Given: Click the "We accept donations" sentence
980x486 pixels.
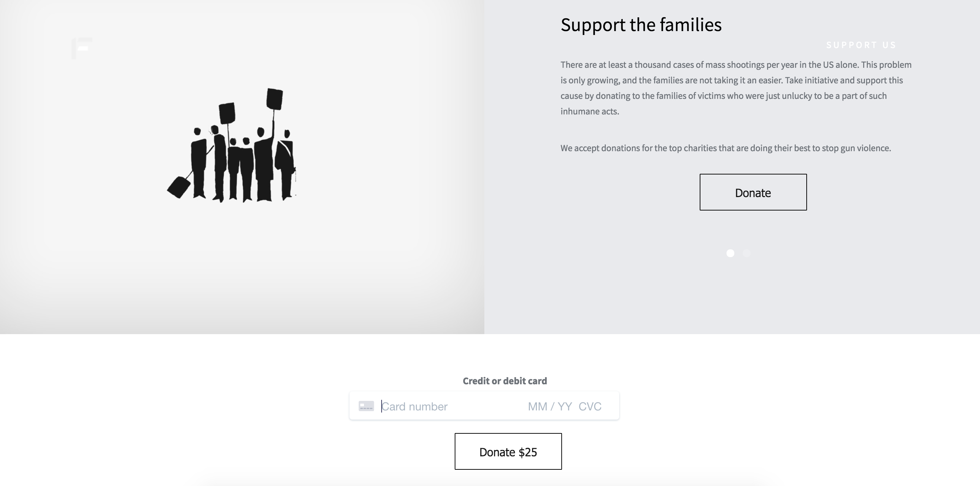Looking at the screenshot, I should (x=725, y=148).
